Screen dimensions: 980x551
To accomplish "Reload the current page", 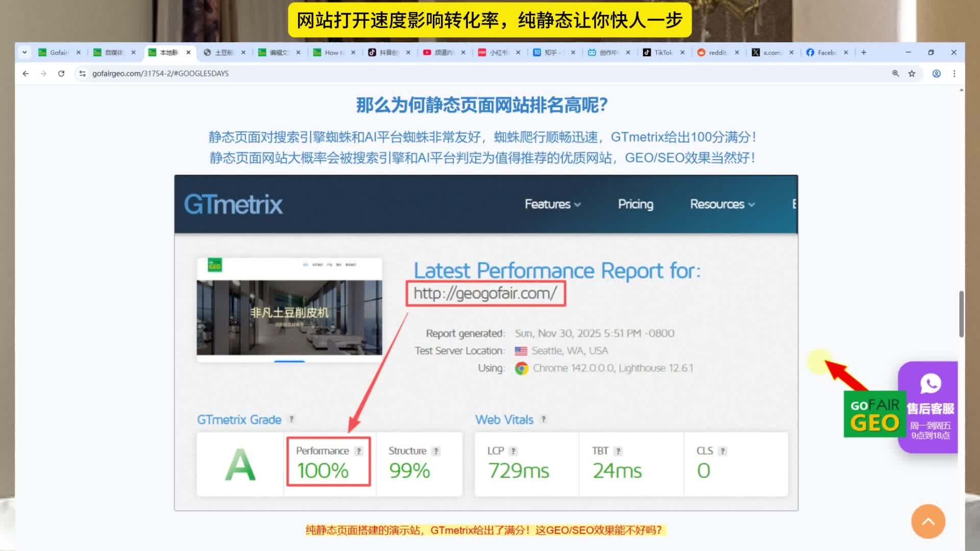I will [x=61, y=73].
